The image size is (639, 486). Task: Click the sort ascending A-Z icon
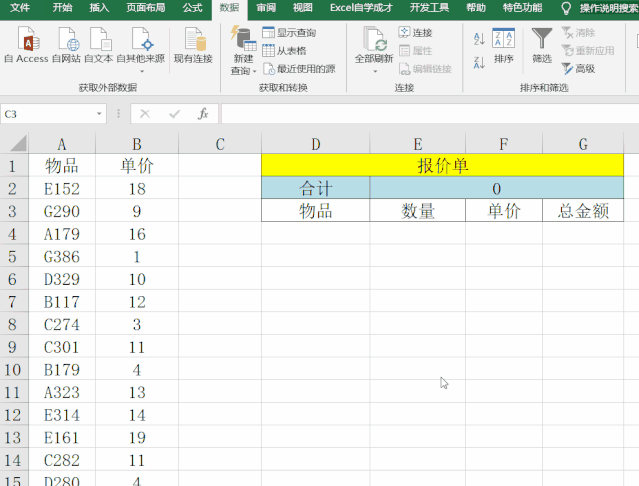coord(478,39)
